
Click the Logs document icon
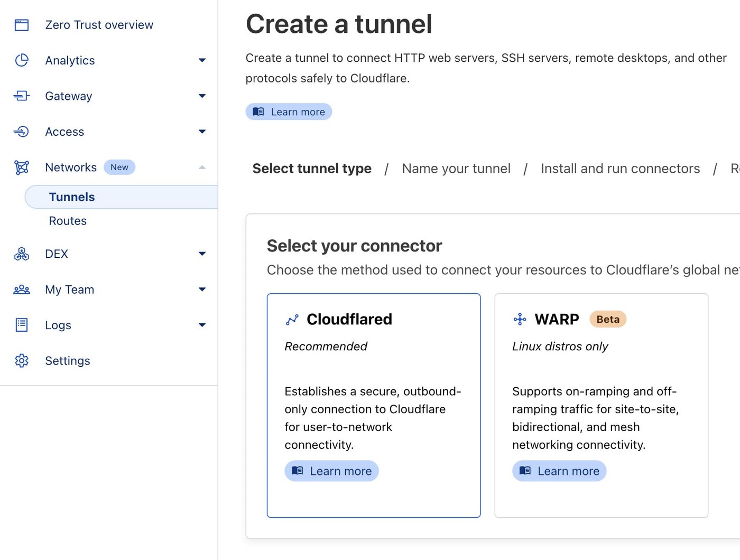tap(22, 325)
